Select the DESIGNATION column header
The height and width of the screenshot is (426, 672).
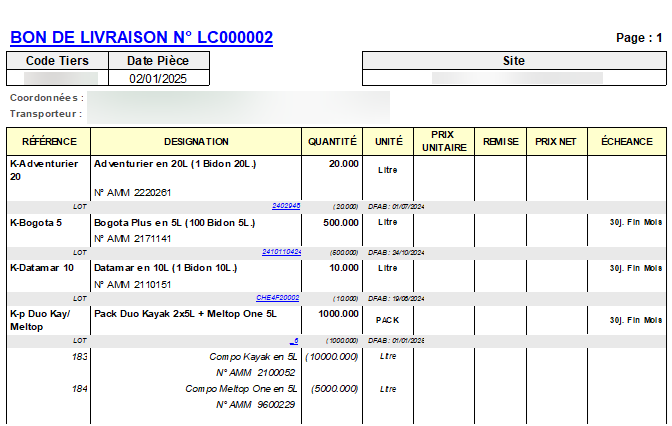[x=196, y=142]
